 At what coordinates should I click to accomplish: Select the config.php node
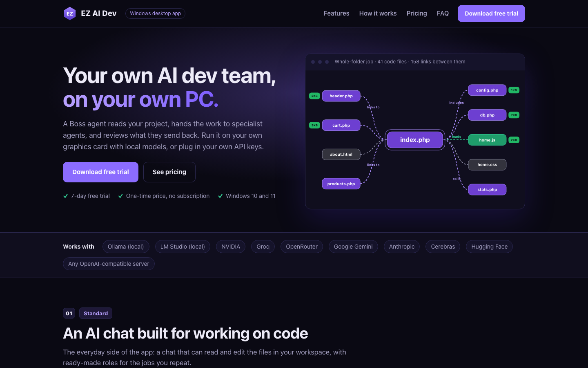pos(487,90)
